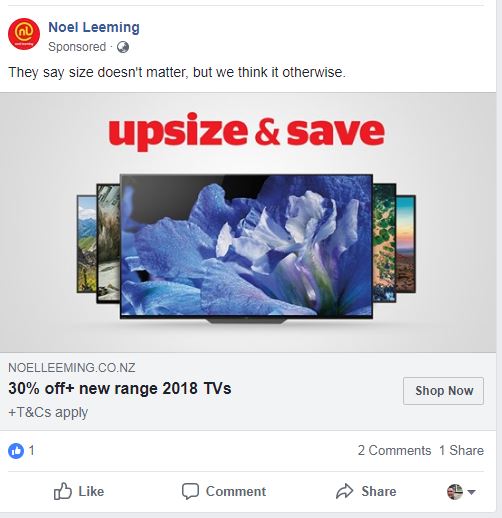Screen dimensions: 502x518
Task: View the 1 Share link
Action: (461, 450)
